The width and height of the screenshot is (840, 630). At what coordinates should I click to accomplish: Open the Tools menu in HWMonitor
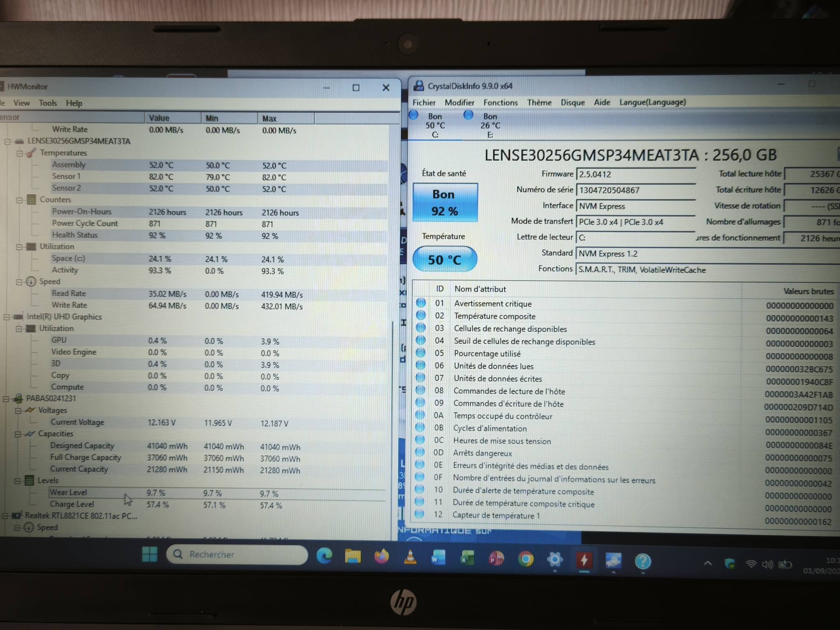tap(48, 103)
